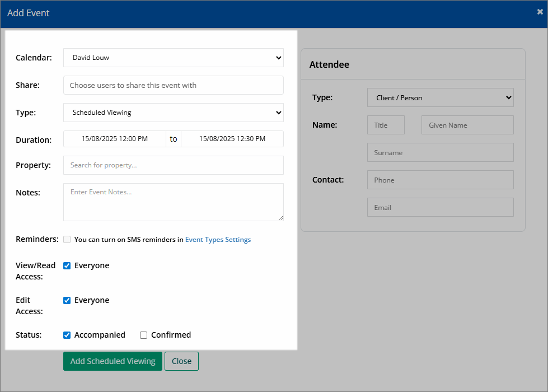Close the Add Event dialog with the X
The width and height of the screenshot is (548, 392).
coord(540,12)
